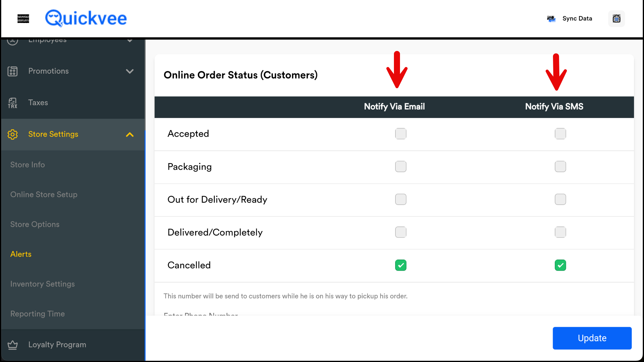
Task: Enable SMS notification for Packaging status
Action: pos(560,166)
